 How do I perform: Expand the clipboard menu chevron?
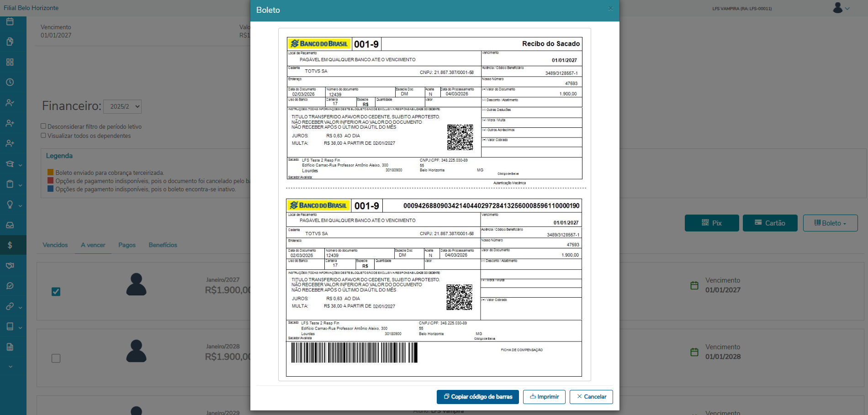20,185
